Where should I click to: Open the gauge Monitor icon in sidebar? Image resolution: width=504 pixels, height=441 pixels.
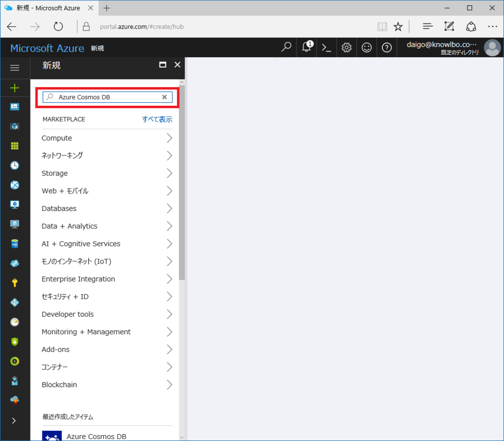pos(15,322)
